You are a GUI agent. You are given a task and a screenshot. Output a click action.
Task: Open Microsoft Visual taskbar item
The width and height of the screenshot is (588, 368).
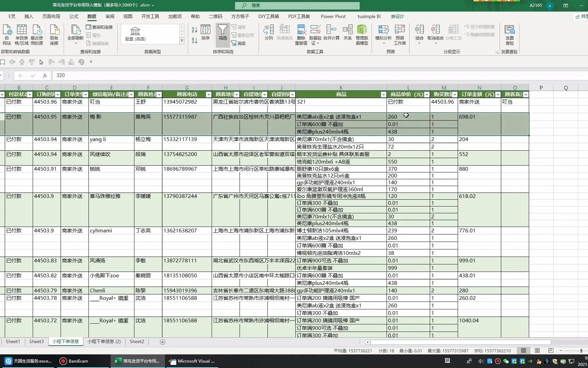point(193,361)
